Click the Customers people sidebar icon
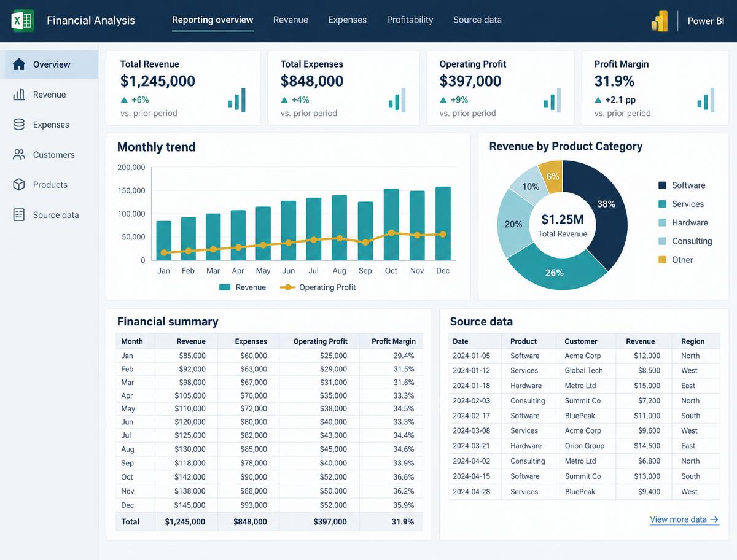This screenshot has height=560, width=737. (19, 155)
